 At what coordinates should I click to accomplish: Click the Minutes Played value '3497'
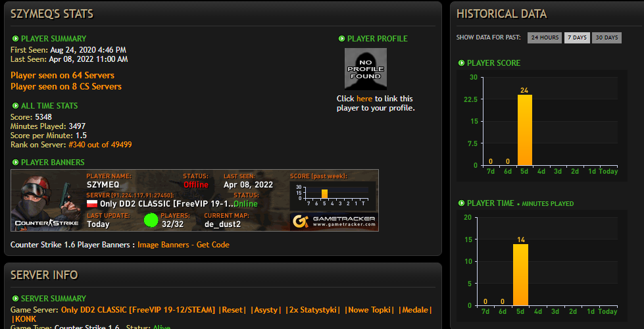[77, 126]
